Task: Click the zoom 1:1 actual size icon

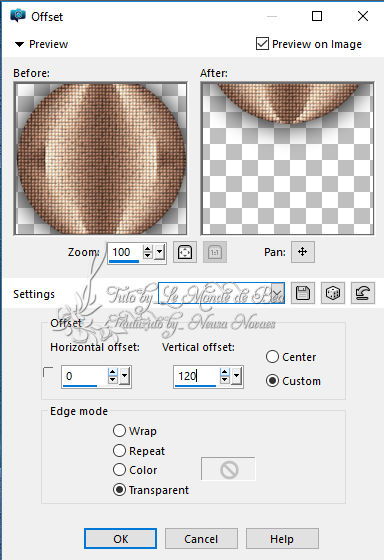Action: (215, 252)
